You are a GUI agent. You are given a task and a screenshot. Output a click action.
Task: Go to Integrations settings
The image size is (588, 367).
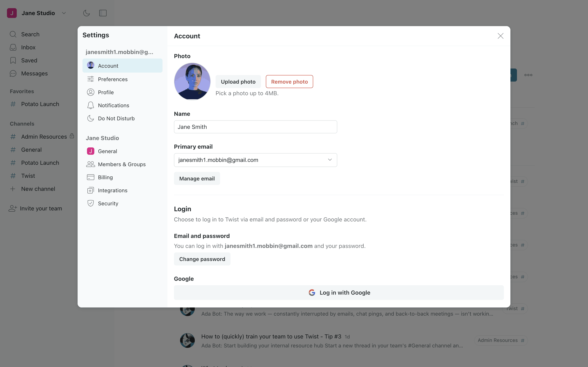pos(112,190)
